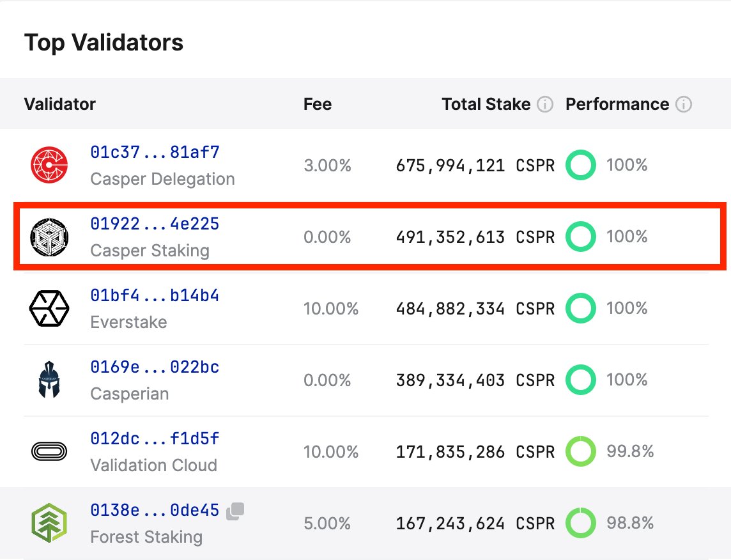Click the 3.00% fee value
The image size is (731, 560).
[x=327, y=166]
